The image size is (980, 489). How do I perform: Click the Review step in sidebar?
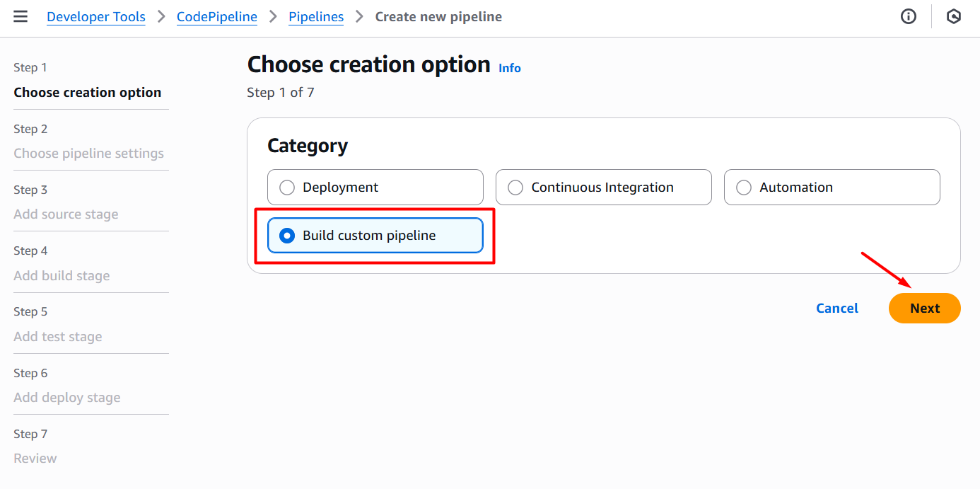tap(35, 459)
